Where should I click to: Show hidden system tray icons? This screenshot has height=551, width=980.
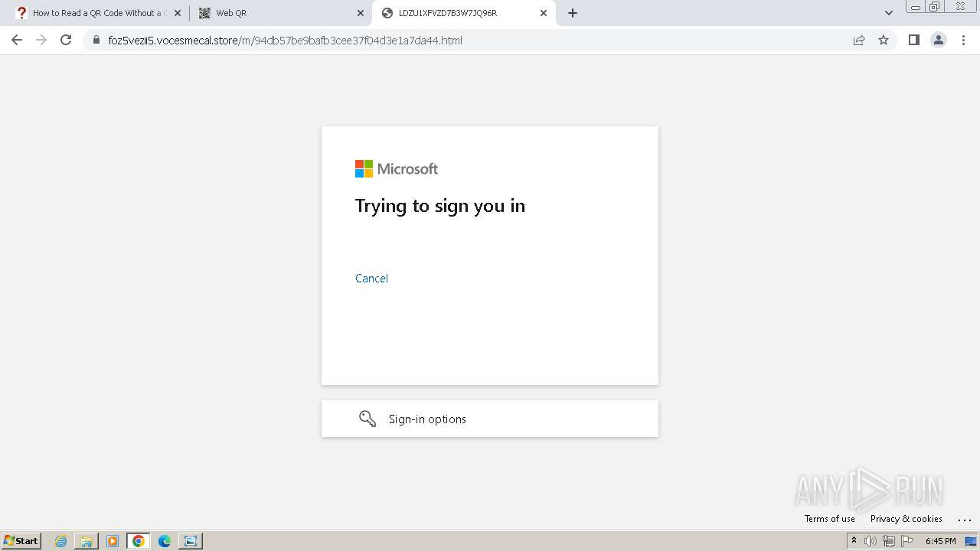point(854,541)
